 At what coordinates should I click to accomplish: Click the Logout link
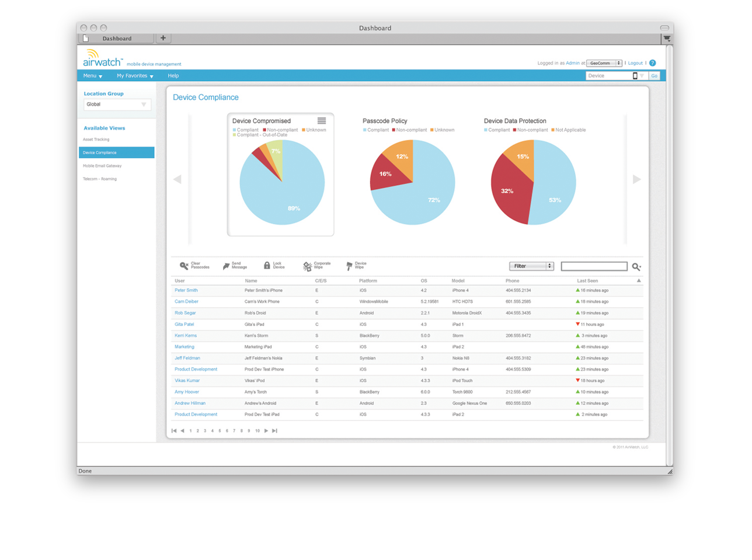point(635,63)
